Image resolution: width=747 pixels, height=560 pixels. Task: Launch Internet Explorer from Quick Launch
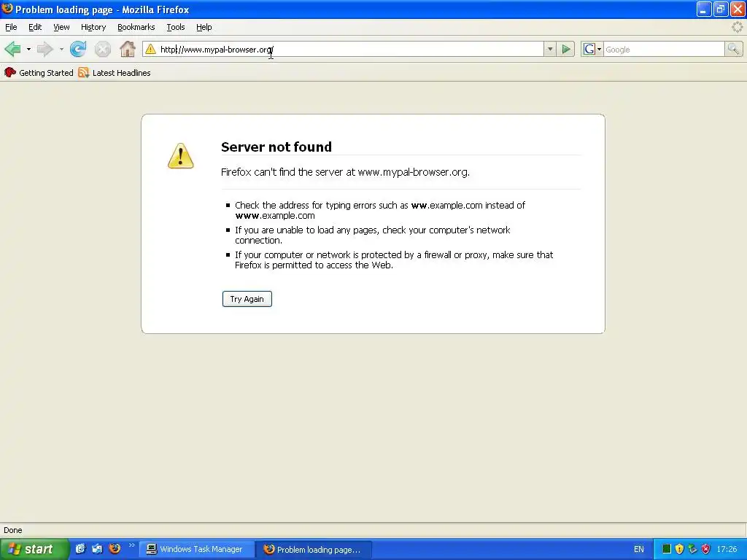80,548
